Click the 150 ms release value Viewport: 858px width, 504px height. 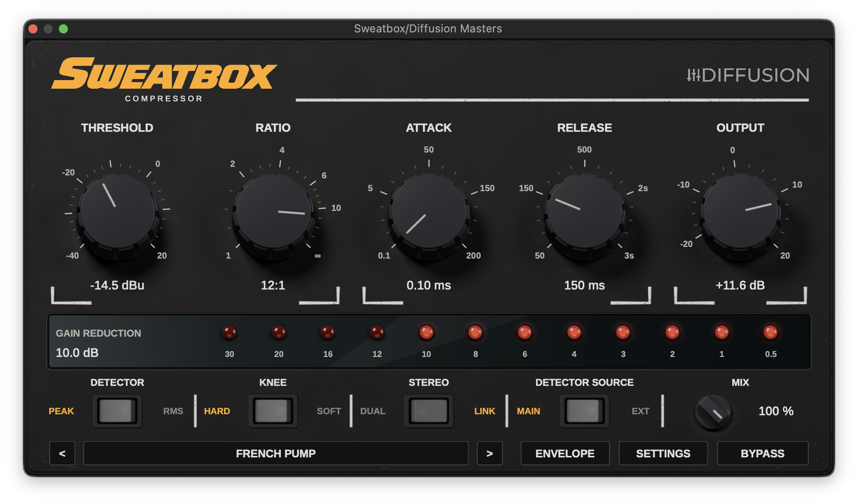(x=584, y=285)
